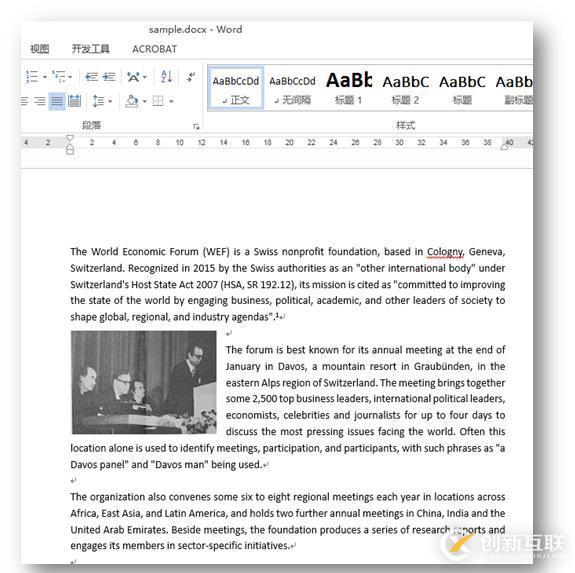This screenshot has width=575, height=573.
Task: Open the multilevel list dropdown arrow
Action: (x=70, y=77)
